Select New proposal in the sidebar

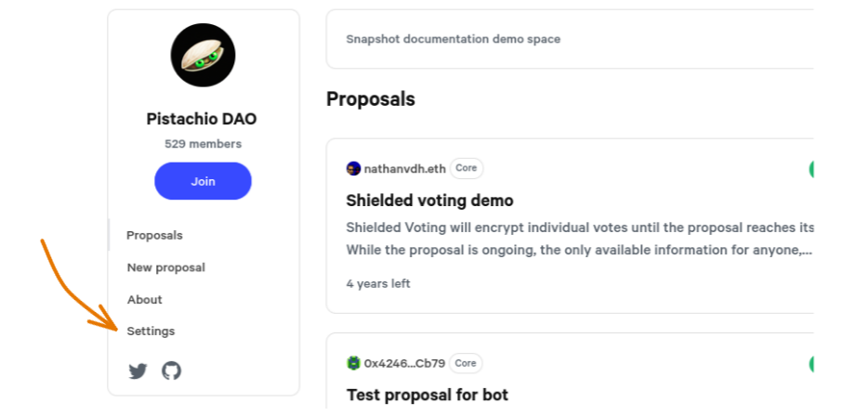(x=166, y=267)
